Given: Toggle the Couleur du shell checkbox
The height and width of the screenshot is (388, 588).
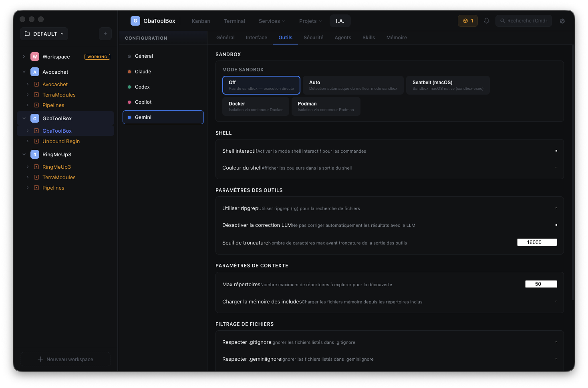Looking at the screenshot, I should [x=556, y=168].
